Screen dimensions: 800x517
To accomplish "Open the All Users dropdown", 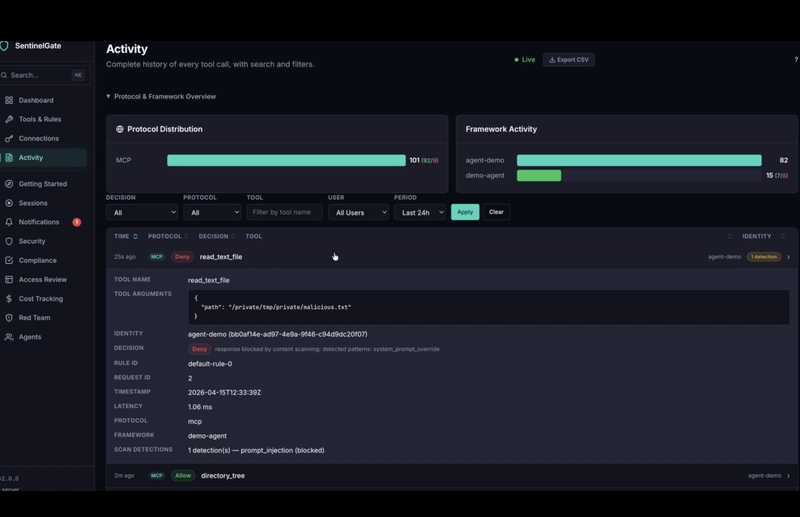I will 358,212.
